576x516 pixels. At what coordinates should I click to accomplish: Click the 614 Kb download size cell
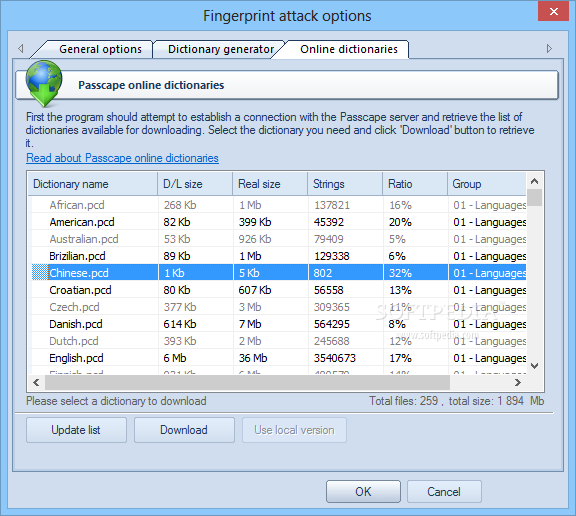tap(180, 324)
